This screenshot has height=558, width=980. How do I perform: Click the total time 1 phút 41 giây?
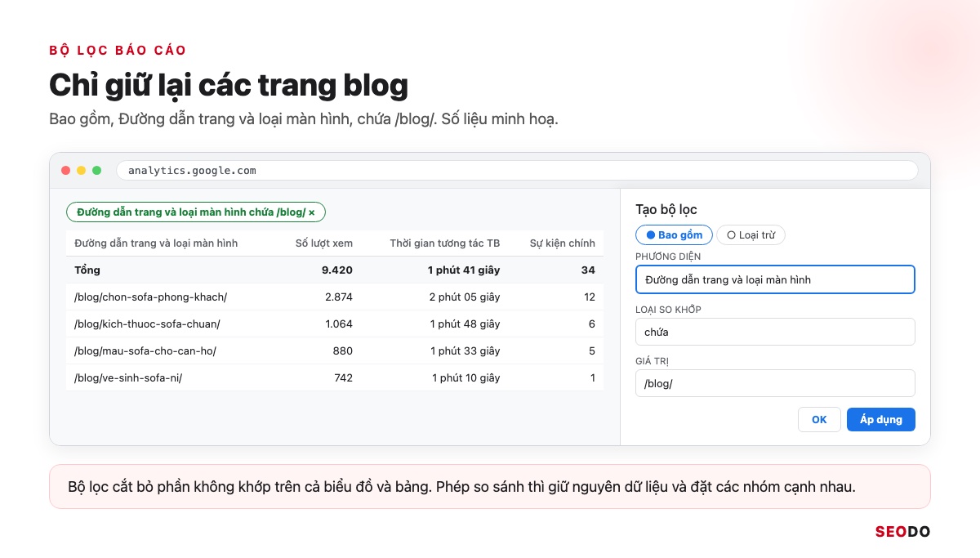click(x=464, y=270)
